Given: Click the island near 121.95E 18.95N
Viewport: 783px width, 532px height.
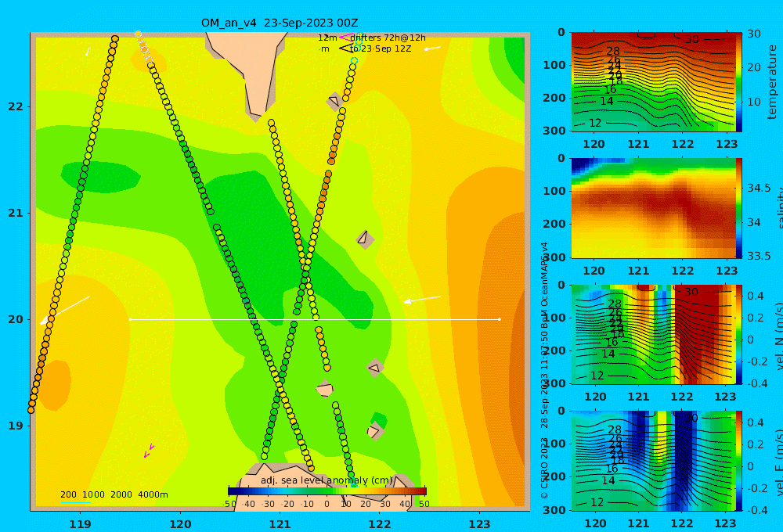Looking at the screenshot, I should tap(374, 431).
